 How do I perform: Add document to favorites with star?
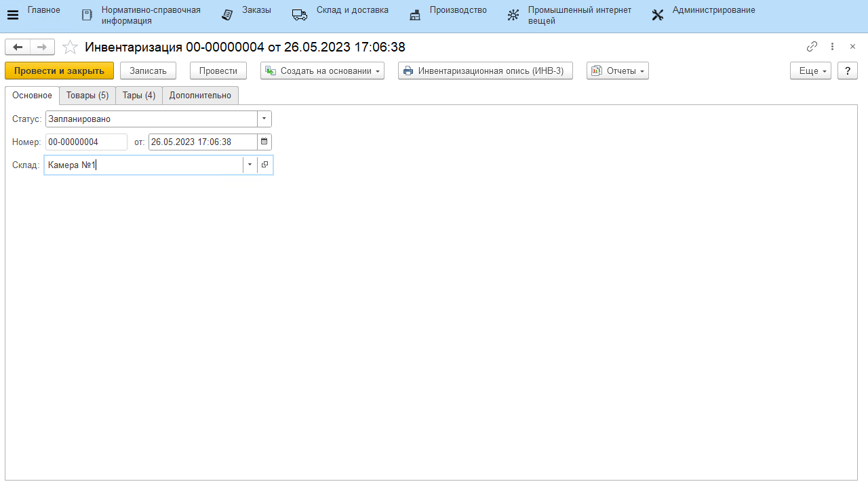[70, 47]
